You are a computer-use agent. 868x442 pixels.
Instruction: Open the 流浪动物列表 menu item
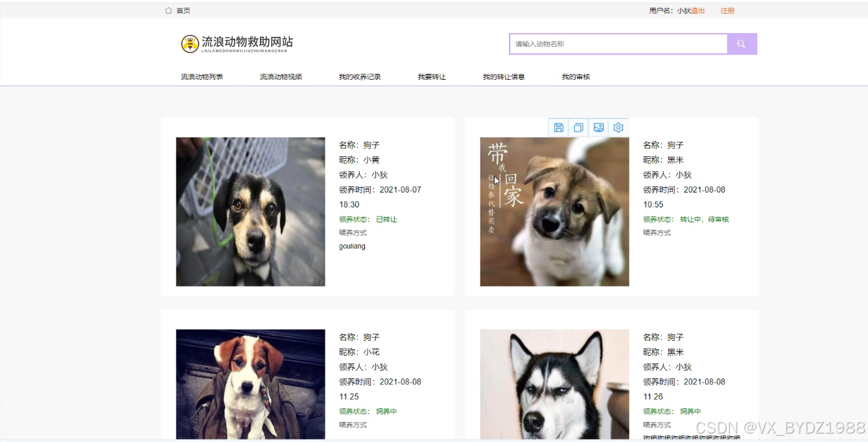pos(202,76)
